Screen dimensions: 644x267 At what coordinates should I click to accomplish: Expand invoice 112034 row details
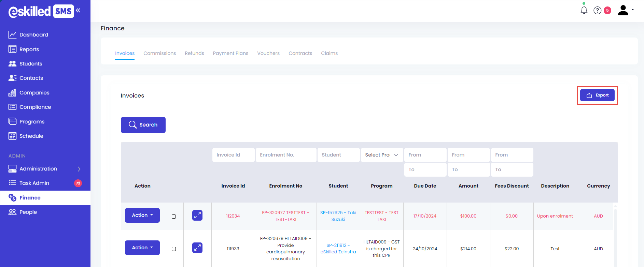197,216
